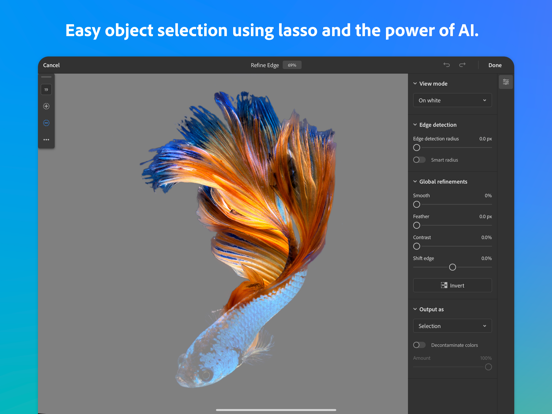Click the Feather slider handle
The width and height of the screenshot is (552, 414).
point(416,225)
